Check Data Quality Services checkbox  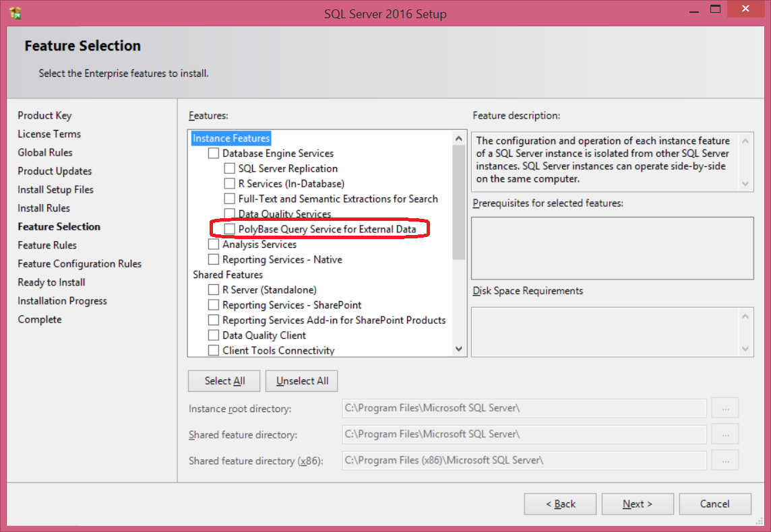click(229, 213)
